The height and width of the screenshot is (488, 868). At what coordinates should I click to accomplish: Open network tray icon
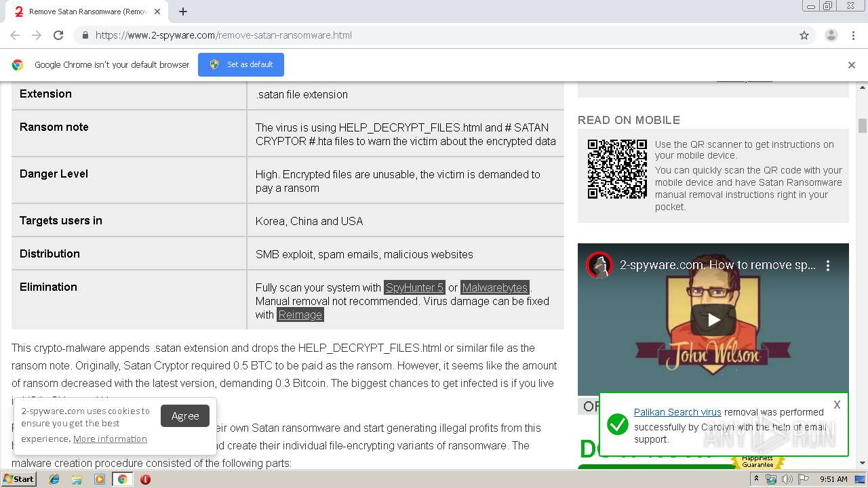coord(771,479)
